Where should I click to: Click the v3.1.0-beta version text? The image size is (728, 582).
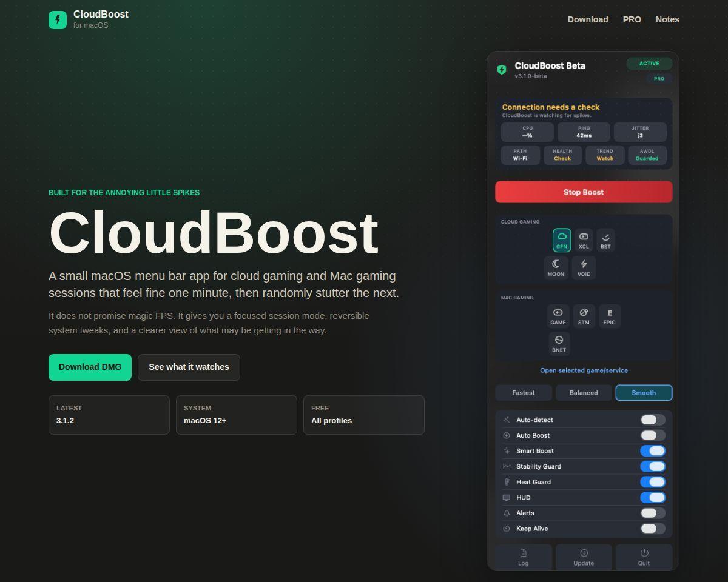pyautogui.click(x=531, y=76)
